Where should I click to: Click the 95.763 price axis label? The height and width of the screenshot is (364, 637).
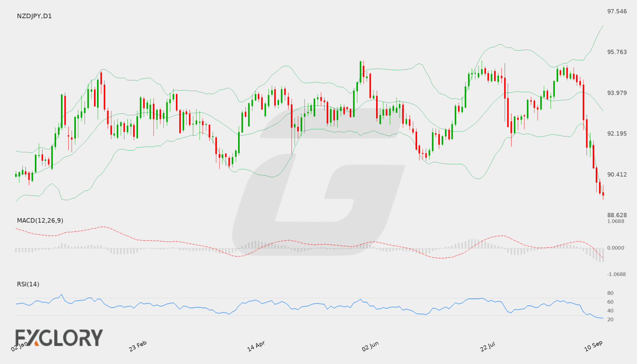coord(617,52)
